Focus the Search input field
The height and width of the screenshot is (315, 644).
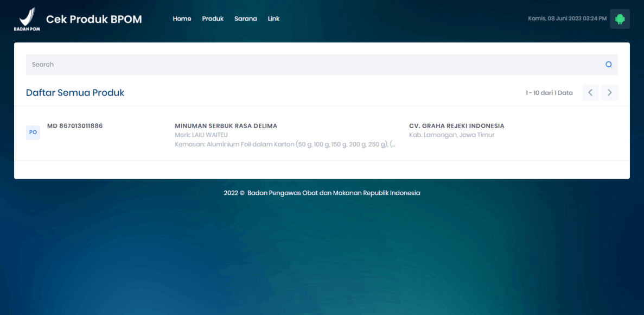point(315,65)
